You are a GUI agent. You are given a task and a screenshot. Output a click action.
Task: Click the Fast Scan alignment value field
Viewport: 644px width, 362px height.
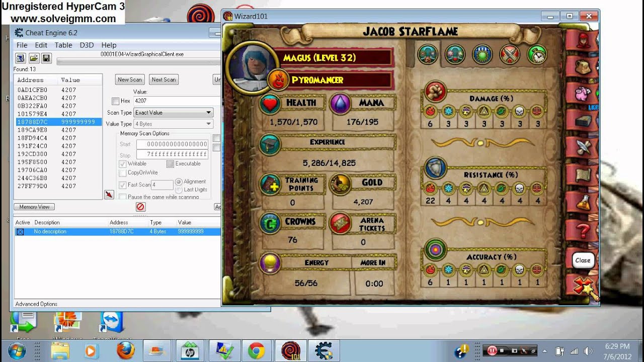click(x=162, y=185)
